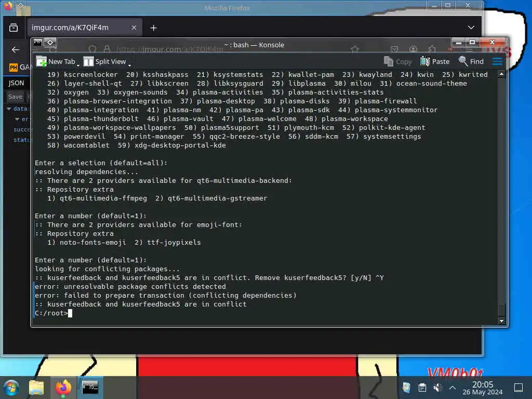Screen dimensions: 532x399
Task: Click the Copy button in Konsole
Action: click(x=397, y=61)
